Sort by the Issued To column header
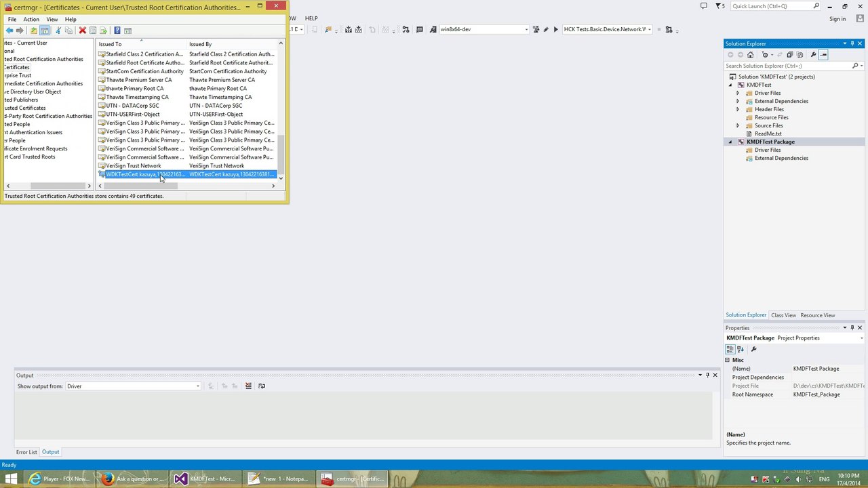 click(141, 44)
